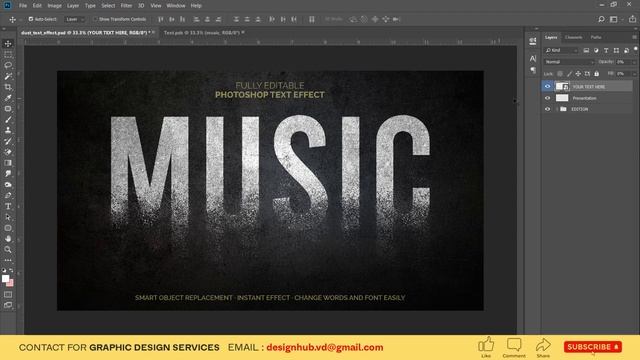Filter layers by adjustment layer icon
Screen dimensions: 640x360
pos(596,50)
